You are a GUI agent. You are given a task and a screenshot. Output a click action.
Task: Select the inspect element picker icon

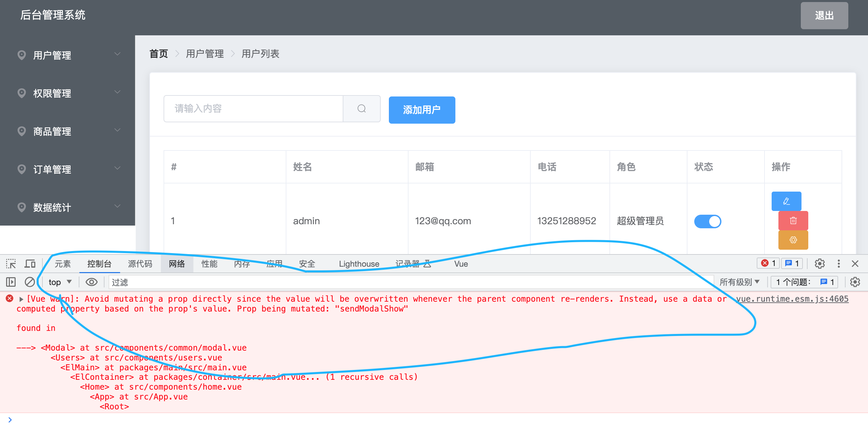tap(11, 264)
